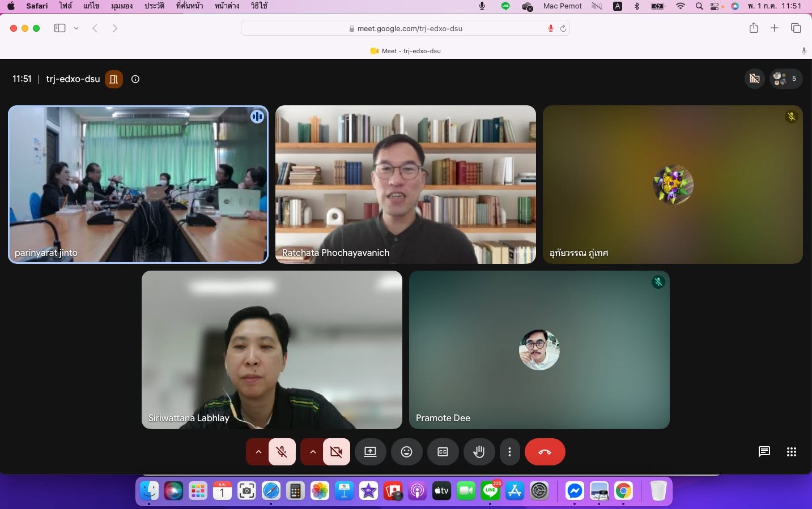
Task: Open the หน้าต่าง menu in menu bar
Action: pos(227,6)
